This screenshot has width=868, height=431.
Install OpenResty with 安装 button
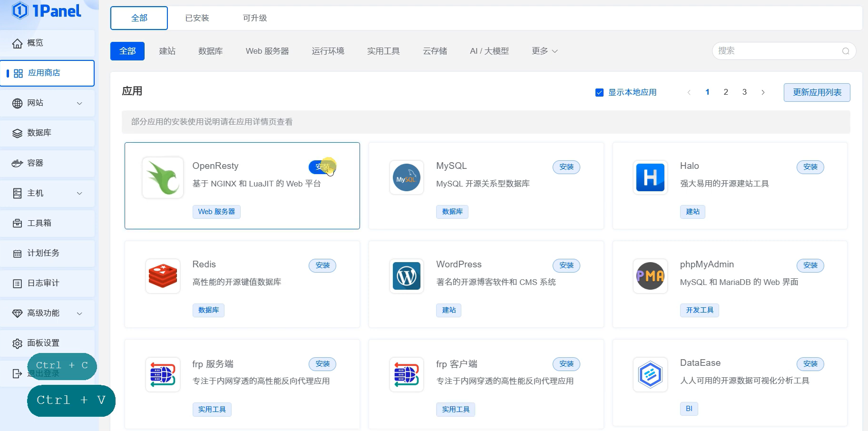pyautogui.click(x=322, y=167)
